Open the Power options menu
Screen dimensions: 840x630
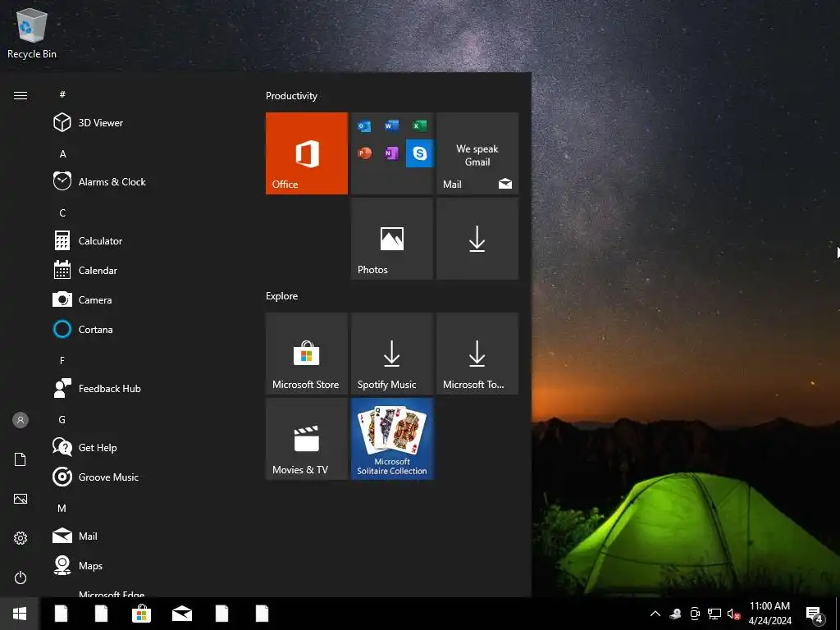tap(21, 577)
